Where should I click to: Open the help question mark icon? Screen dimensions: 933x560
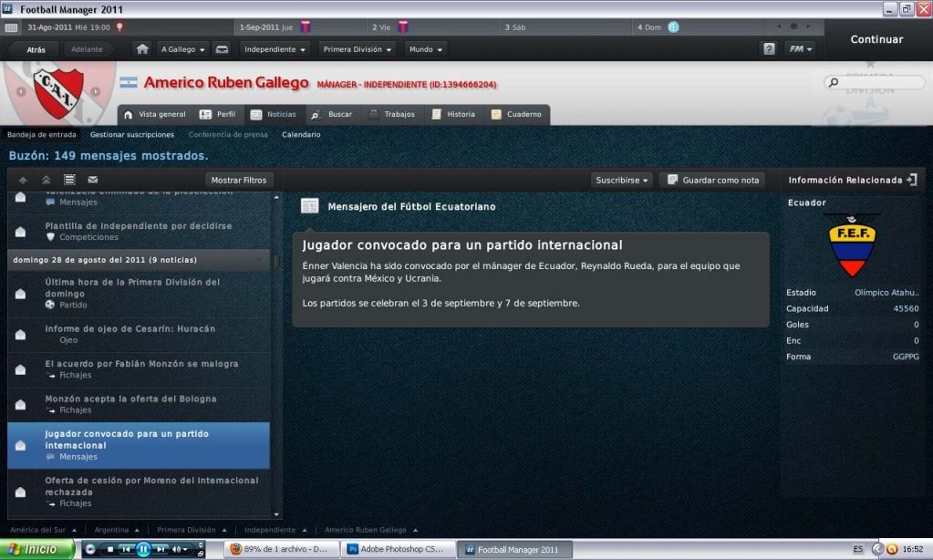[769, 49]
